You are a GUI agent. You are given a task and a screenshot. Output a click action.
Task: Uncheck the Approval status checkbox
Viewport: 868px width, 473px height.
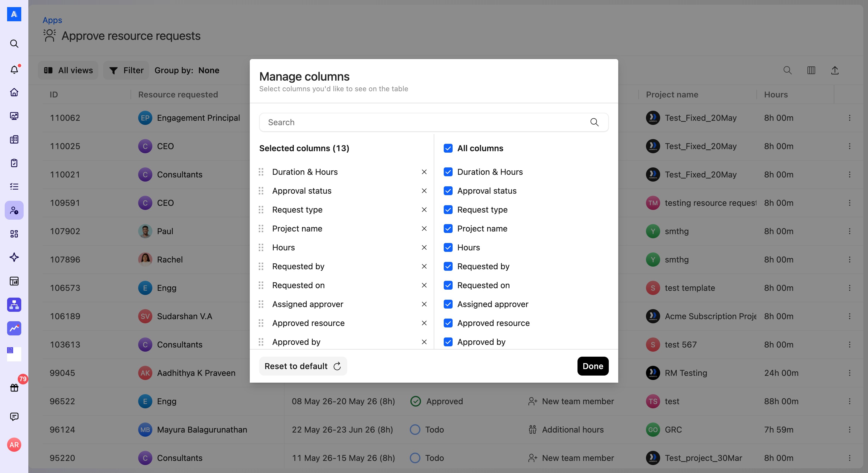pos(448,191)
